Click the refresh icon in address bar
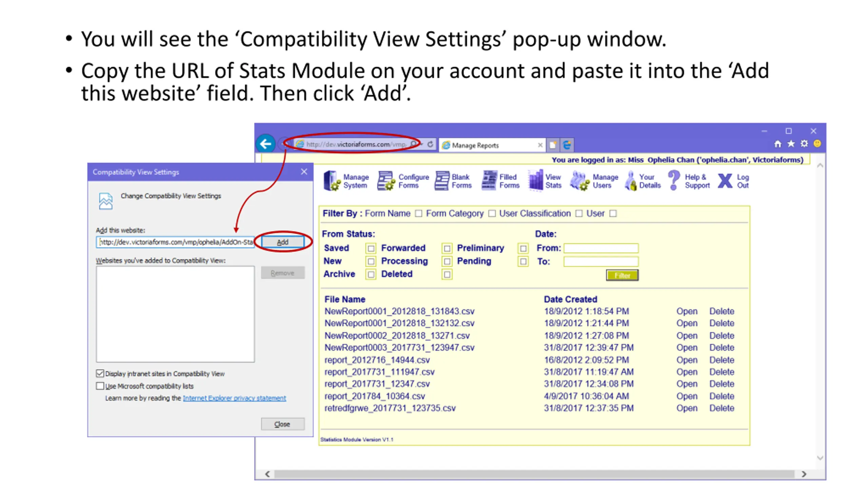This screenshot has height=488, width=868. click(430, 144)
